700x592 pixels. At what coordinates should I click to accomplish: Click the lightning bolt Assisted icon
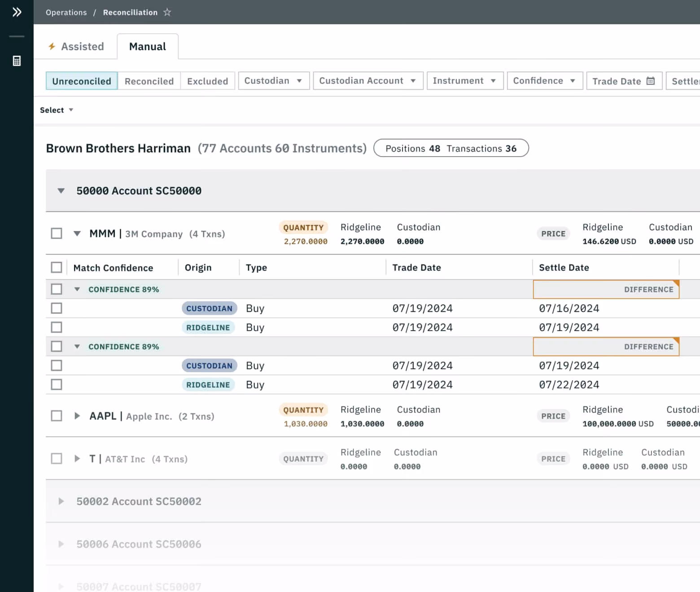52,46
